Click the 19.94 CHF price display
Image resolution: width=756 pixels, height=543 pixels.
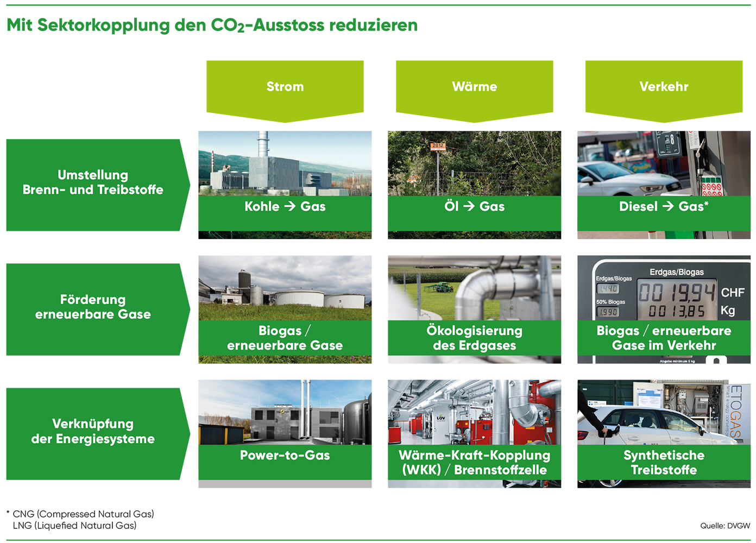677,293
